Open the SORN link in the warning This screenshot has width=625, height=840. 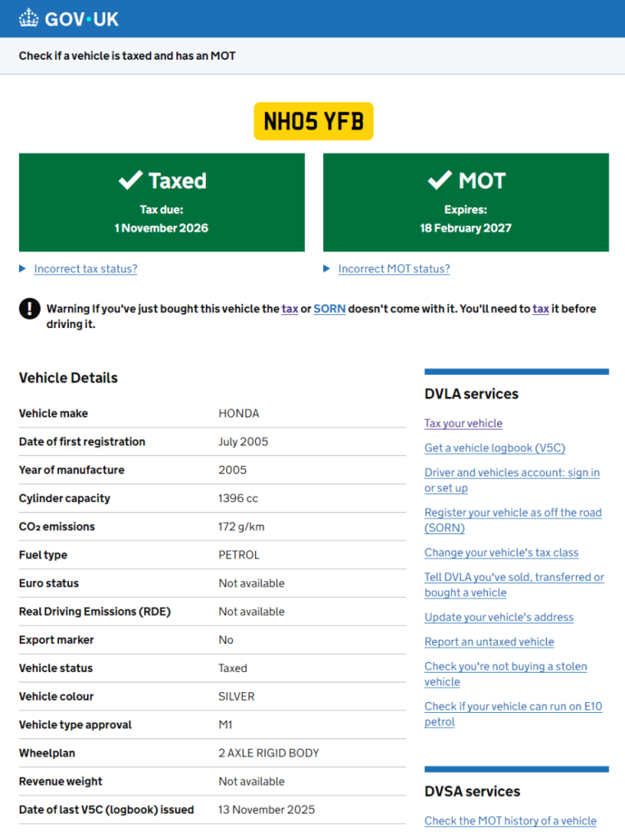point(329,309)
